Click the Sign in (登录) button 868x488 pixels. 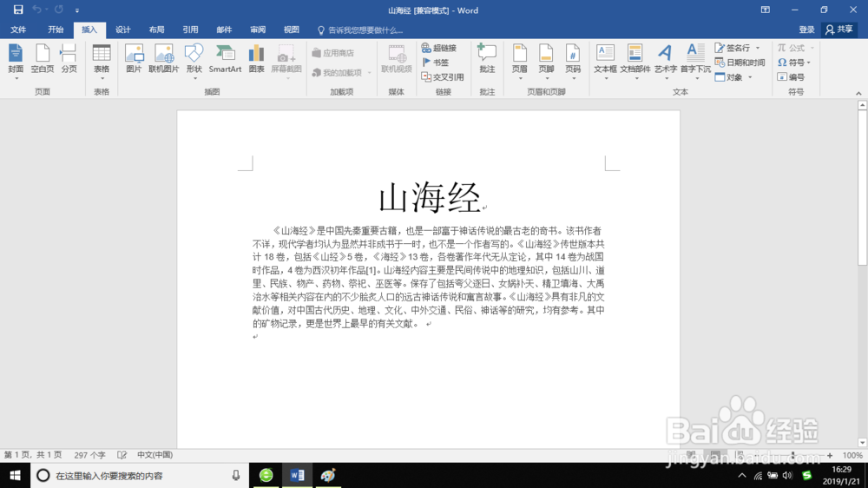coord(806,30)
